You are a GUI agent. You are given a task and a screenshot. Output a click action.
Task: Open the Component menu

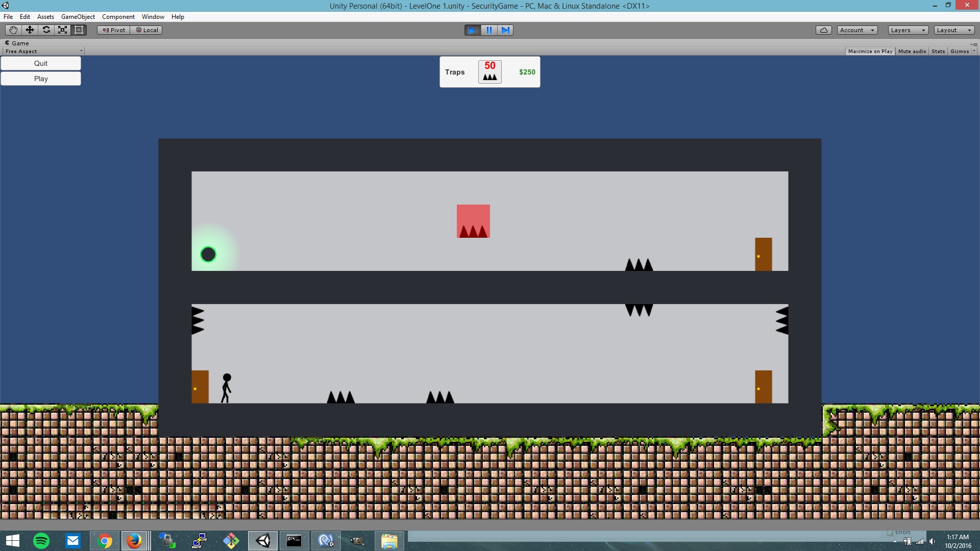118,17
